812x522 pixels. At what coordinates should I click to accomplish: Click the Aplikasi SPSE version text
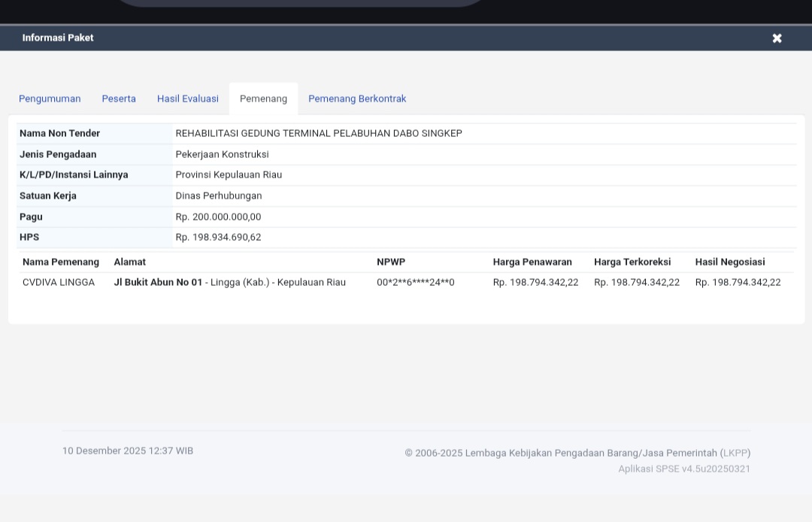pos(684,469)
